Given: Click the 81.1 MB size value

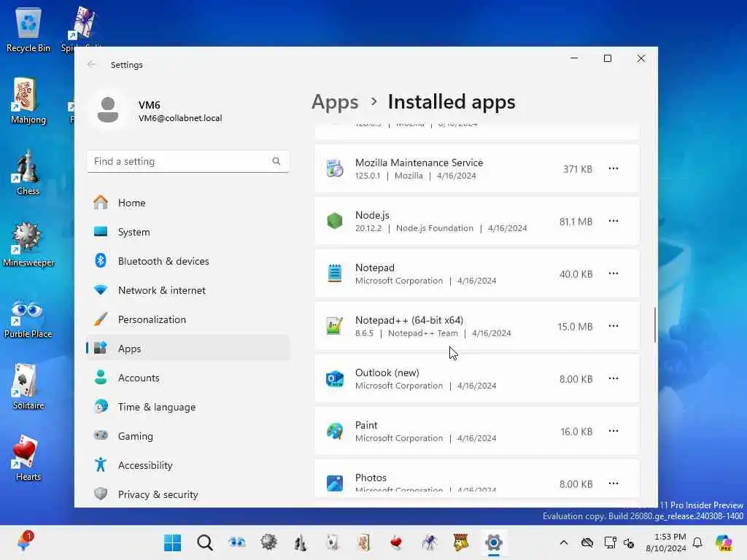Looking at the screenshot, I should [576, 222].
